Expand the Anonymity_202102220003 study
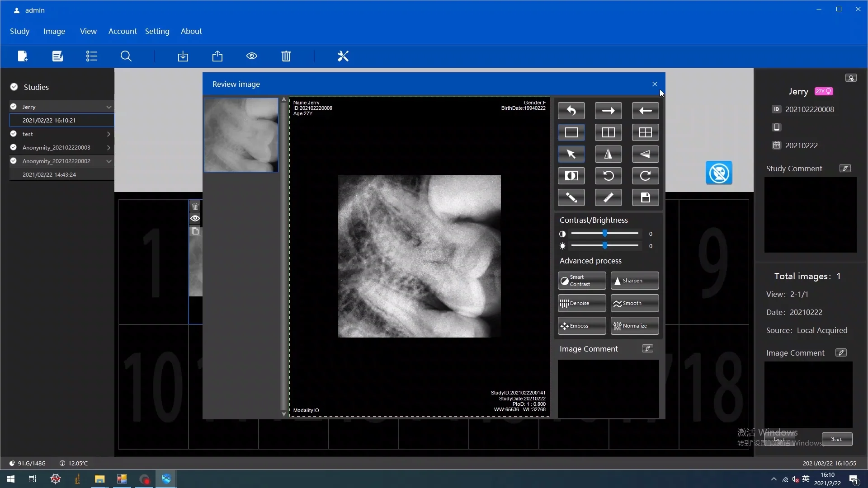 pos(108,148)
